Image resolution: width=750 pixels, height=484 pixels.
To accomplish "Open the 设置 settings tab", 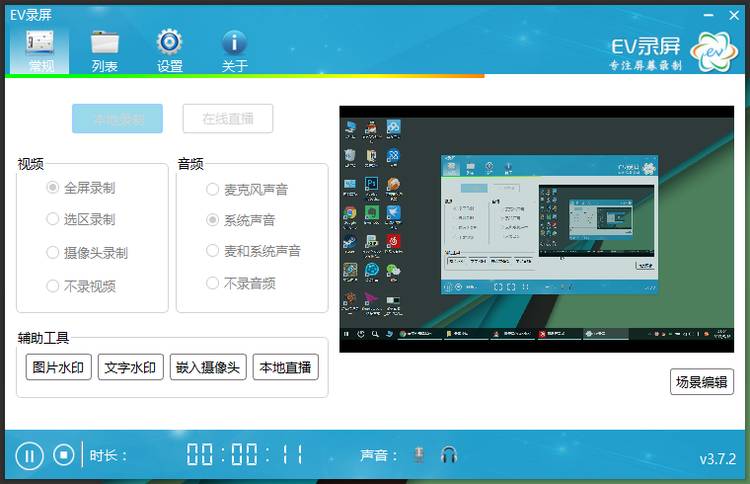I will pos(169,51).
